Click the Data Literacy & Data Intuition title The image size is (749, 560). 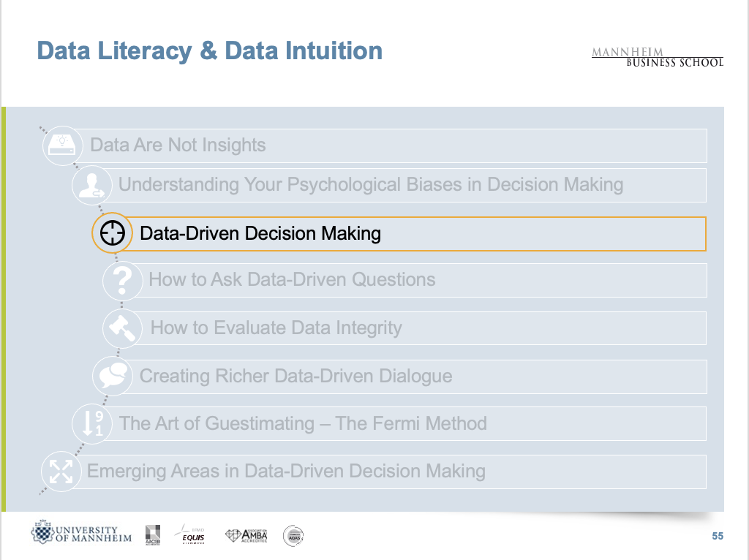(209, 51)
